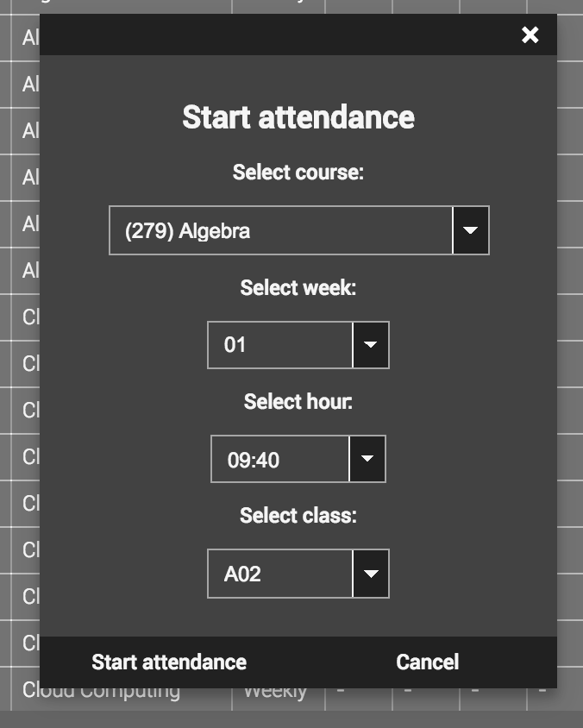The height and width of the screenshot is (728, 583).
Task: Click the class dropdown arrow icon
Action: coord(370,574)
